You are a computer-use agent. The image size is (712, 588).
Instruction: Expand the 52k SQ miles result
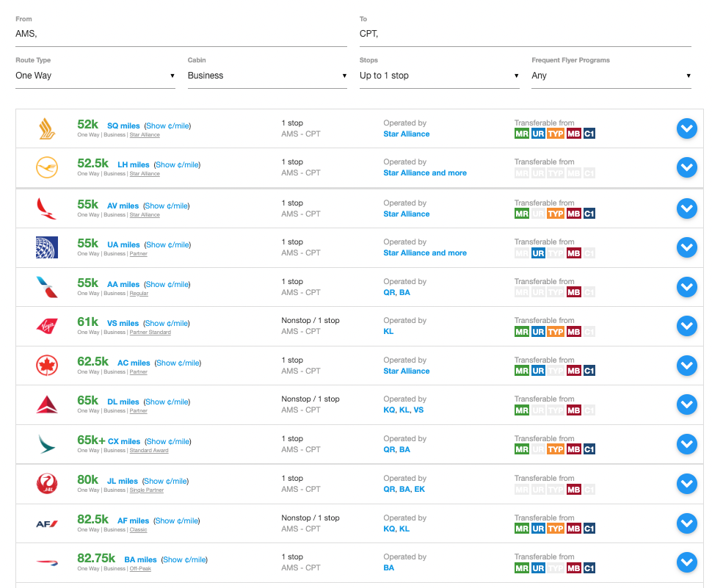pyautogui.click(x=686, y=128)
